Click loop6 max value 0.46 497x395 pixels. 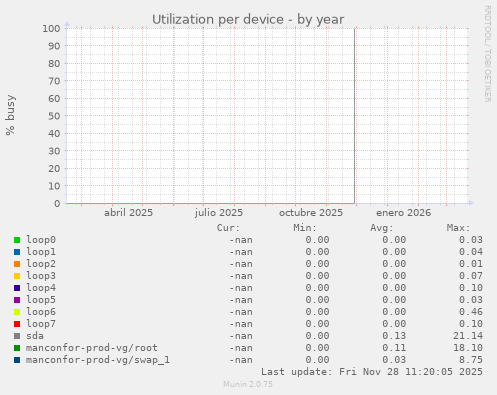pos(471,312)
